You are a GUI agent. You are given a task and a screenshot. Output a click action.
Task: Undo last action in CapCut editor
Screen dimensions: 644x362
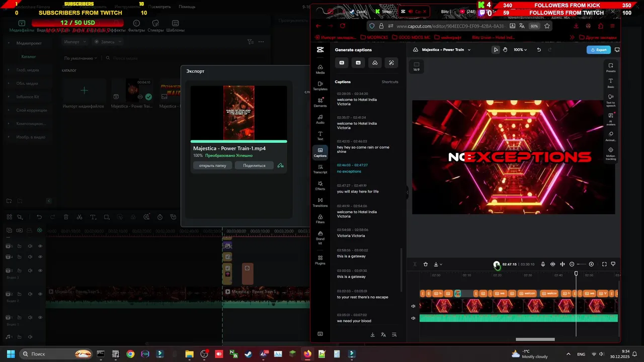pos(539,50)
